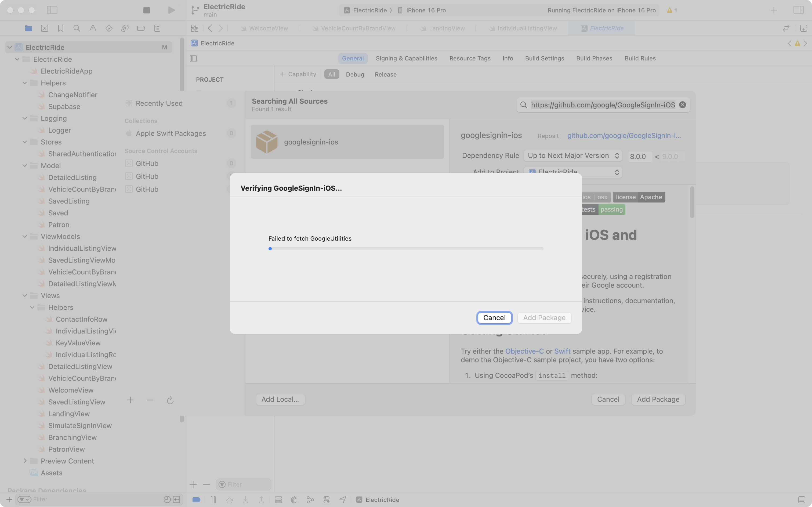Toggle the bottom debug area panel
The height and width of the screenshot is (507, 812).
[801, 500]
